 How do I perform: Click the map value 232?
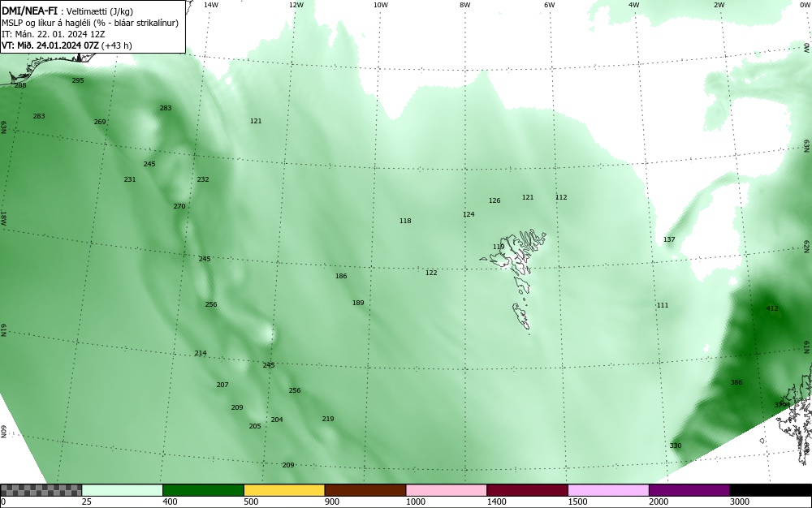203,179
